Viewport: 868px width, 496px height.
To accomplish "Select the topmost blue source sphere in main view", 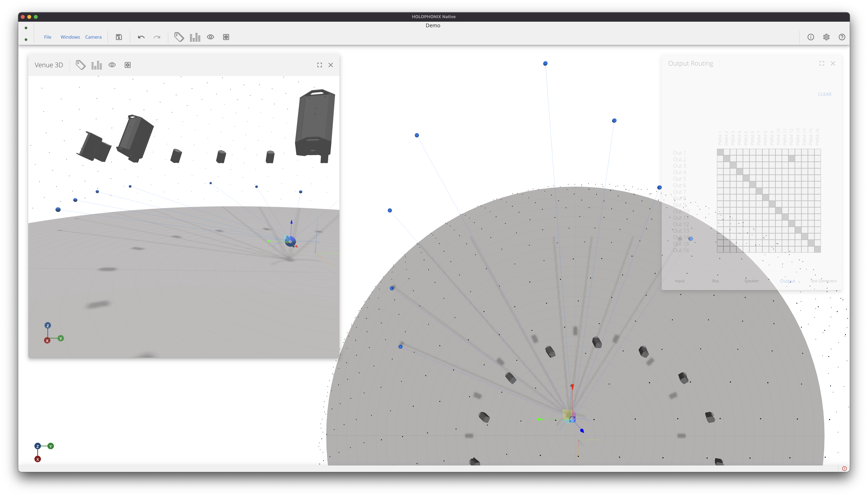I will point(545,64).
